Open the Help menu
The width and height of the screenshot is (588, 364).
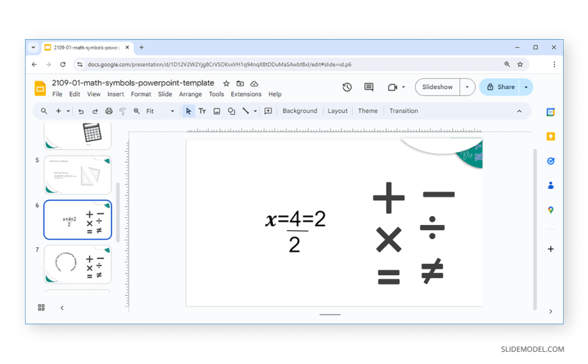(x=275, y=94)
